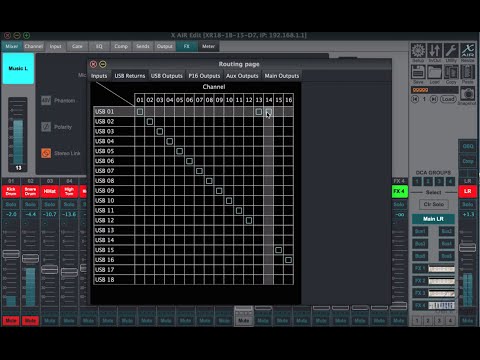Open the In/Out arrows icon
This screenshot has height=360, width=480.
pyautogui.click(x=435, y=51)
